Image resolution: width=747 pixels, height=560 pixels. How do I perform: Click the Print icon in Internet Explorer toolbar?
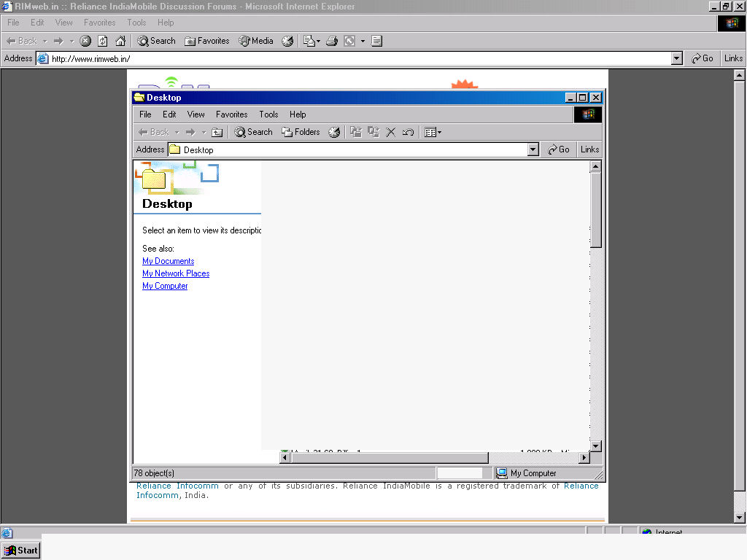(x=332, y=41)
